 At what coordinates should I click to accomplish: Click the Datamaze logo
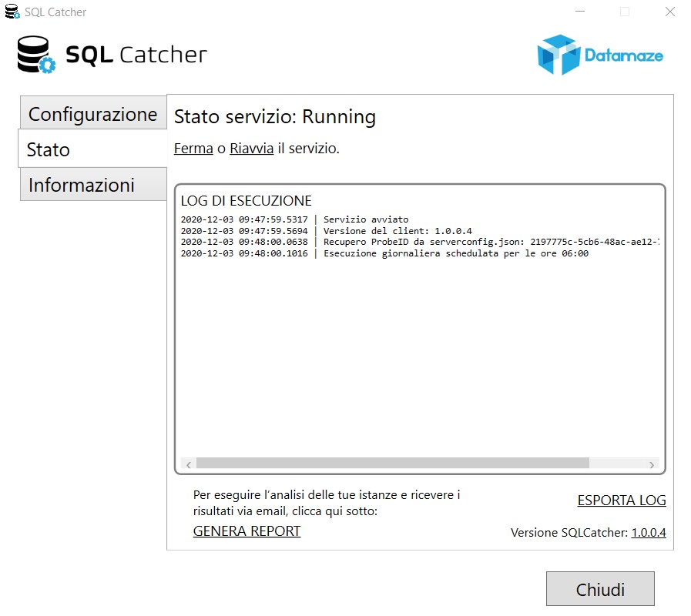tap(600, 55)
